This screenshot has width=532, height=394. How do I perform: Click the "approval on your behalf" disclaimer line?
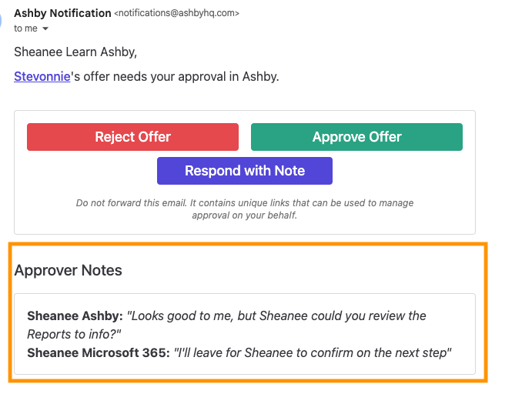(244, 215)
